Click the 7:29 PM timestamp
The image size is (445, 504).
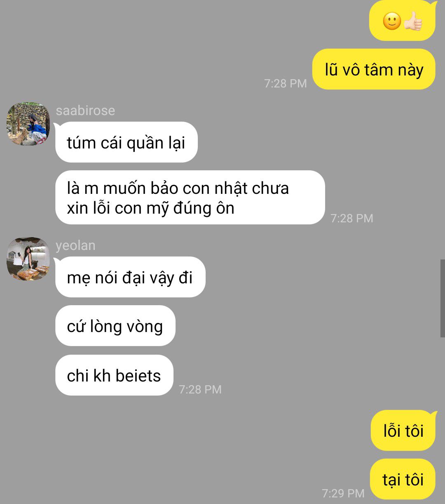[x=343, y=493]
